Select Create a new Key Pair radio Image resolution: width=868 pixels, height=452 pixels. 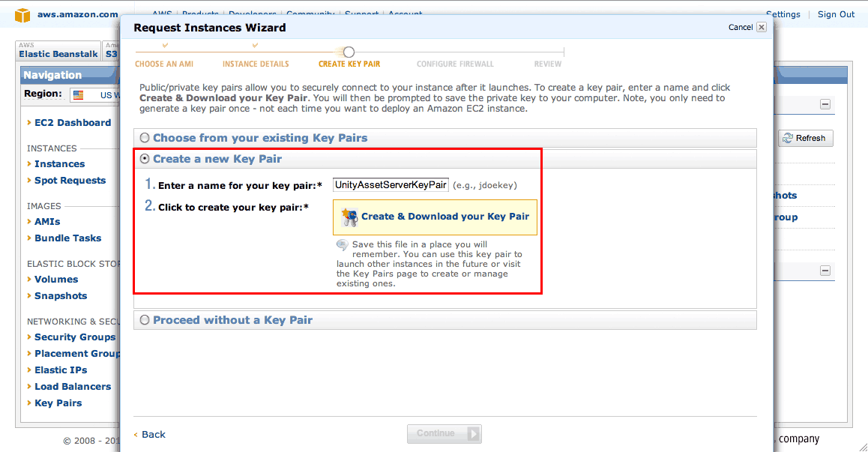145,159
